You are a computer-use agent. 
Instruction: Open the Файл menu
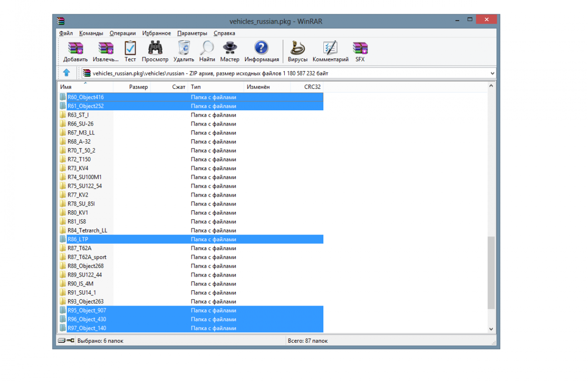pos(66,33)
